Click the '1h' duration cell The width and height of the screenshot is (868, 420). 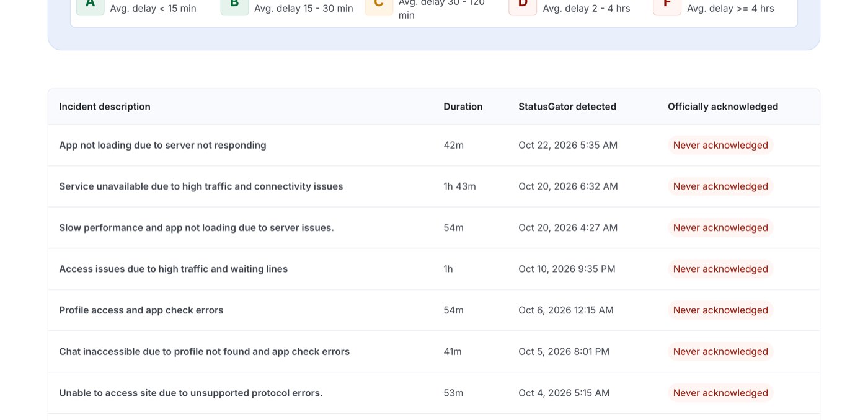click(x=448, y=269)
